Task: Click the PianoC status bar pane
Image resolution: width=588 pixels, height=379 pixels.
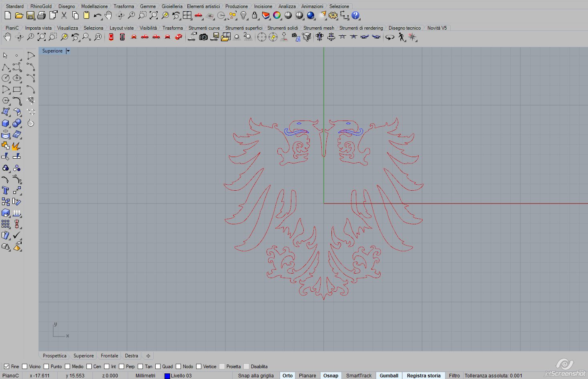Action: click(11, 376)
